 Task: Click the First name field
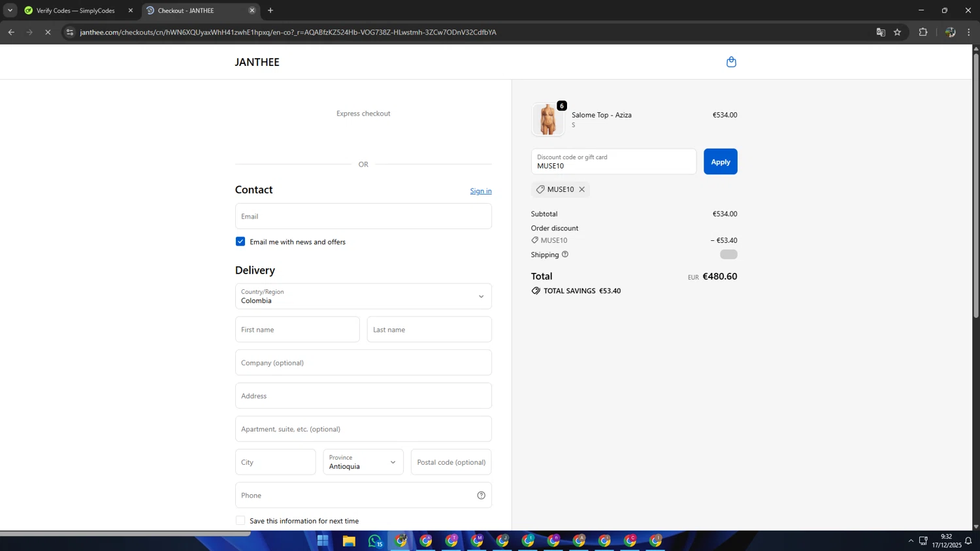pyautogui.click(x=297, y=330)
